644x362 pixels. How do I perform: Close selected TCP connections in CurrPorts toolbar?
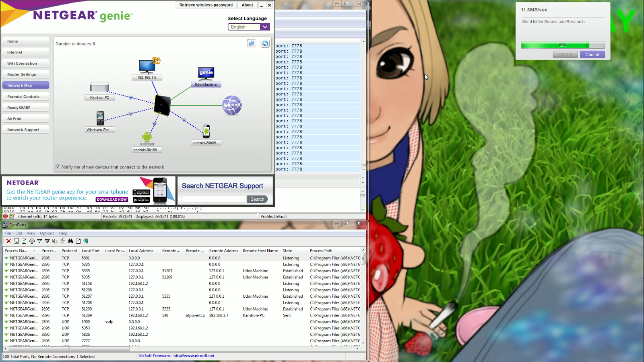coord(8,241)
